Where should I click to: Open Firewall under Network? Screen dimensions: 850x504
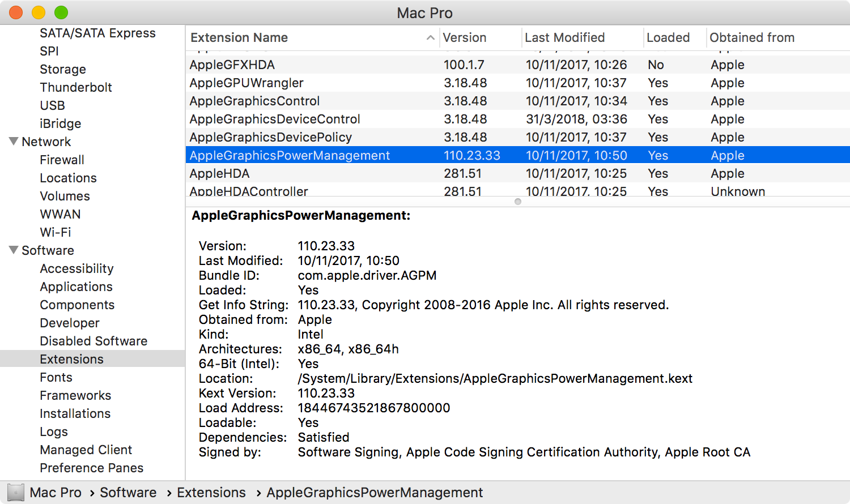(62, 160)
